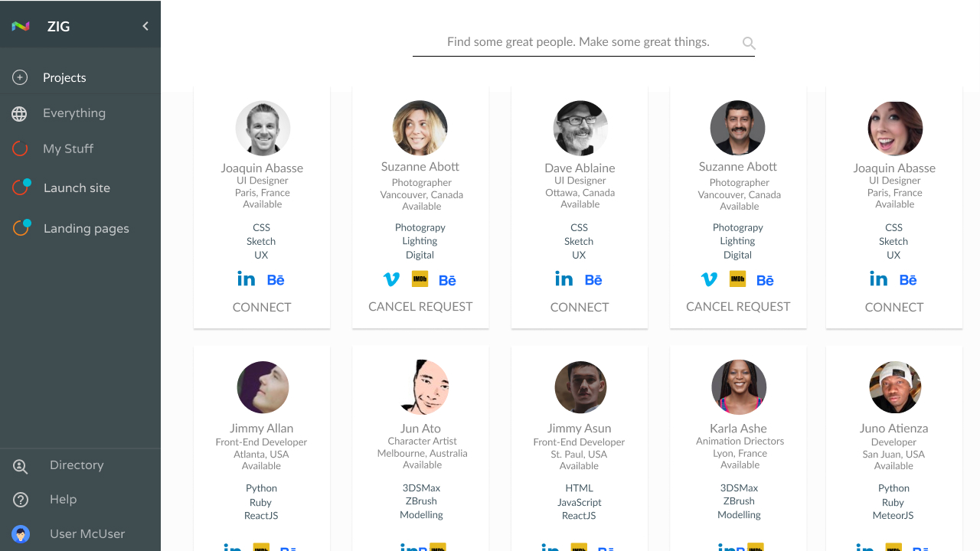The image size is (980, 551).
Task: Click CANCEL REQUEST on first Suzanne Abott card
Action: tap(420, 306)
